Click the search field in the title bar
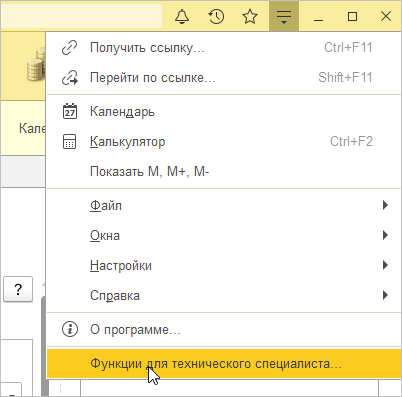This screenshot has width=402, height=397. tap(81, 16)
